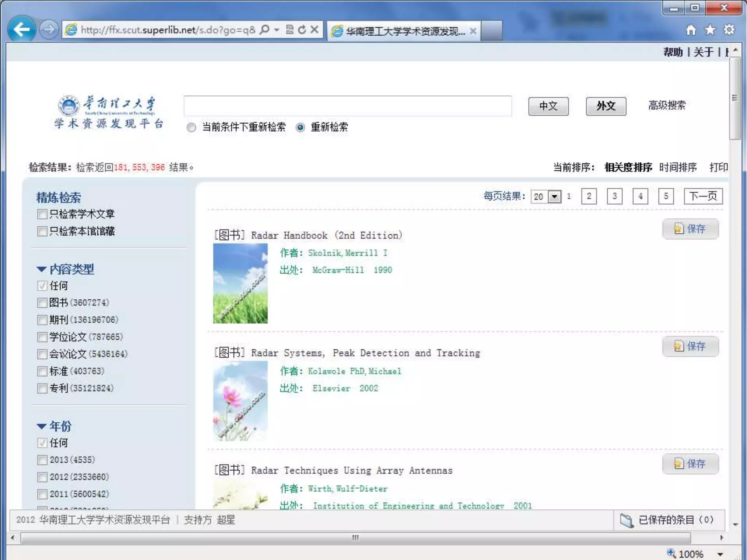Sort results by 时间排序
Image resolution: width=747 pixels, height=560 pixels.
(678, 167)
